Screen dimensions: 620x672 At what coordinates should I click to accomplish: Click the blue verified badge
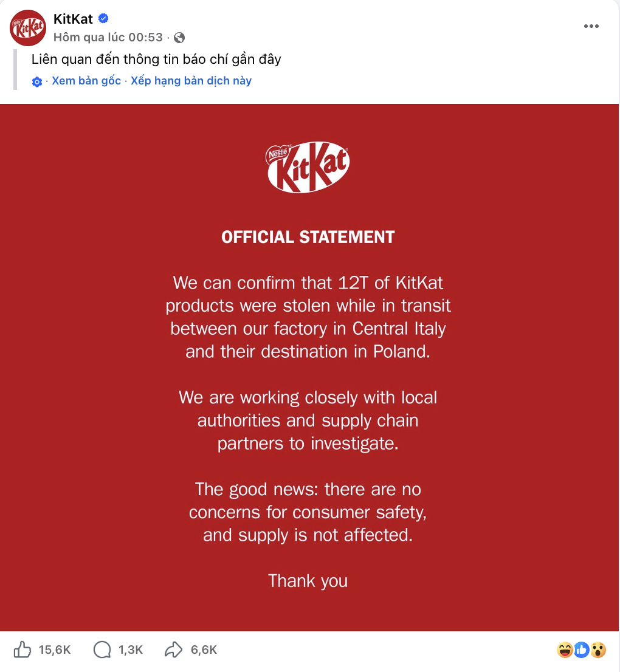tap(103, 19)
